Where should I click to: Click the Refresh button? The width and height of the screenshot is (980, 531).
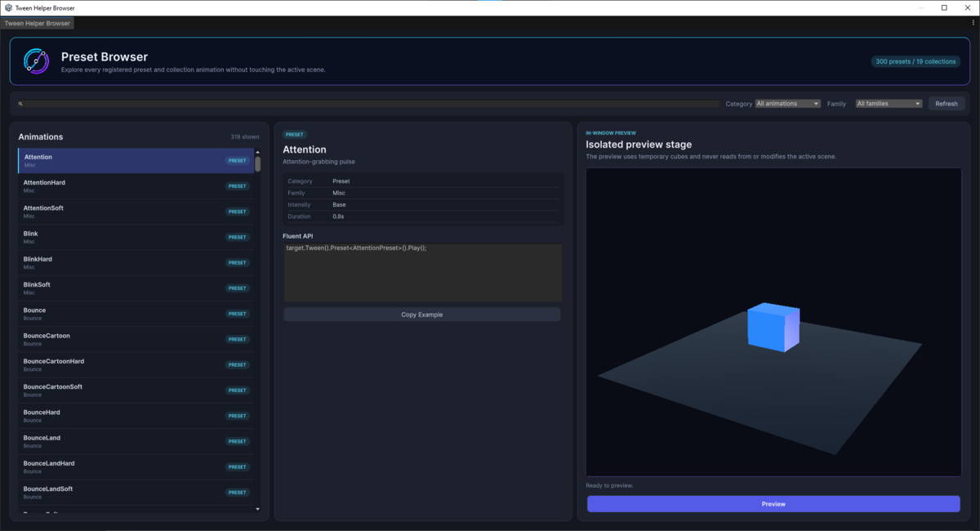(x=947, y=104)
